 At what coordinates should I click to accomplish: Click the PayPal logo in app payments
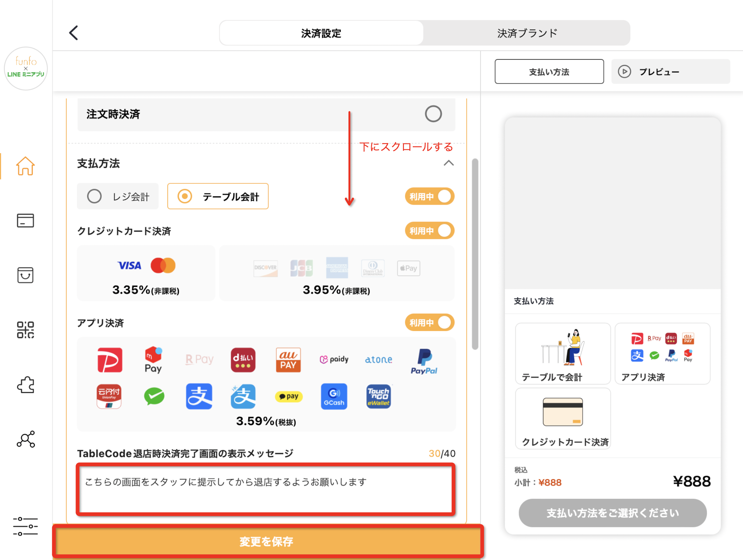424,362
